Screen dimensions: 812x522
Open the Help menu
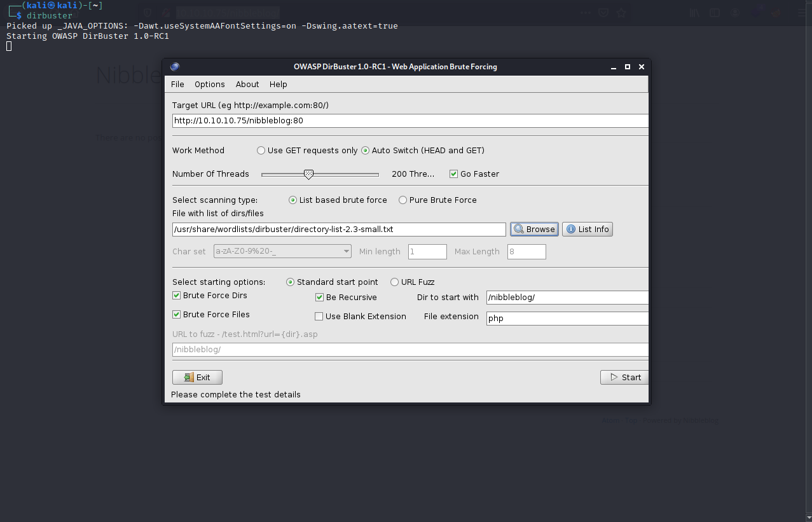[279, 84]
